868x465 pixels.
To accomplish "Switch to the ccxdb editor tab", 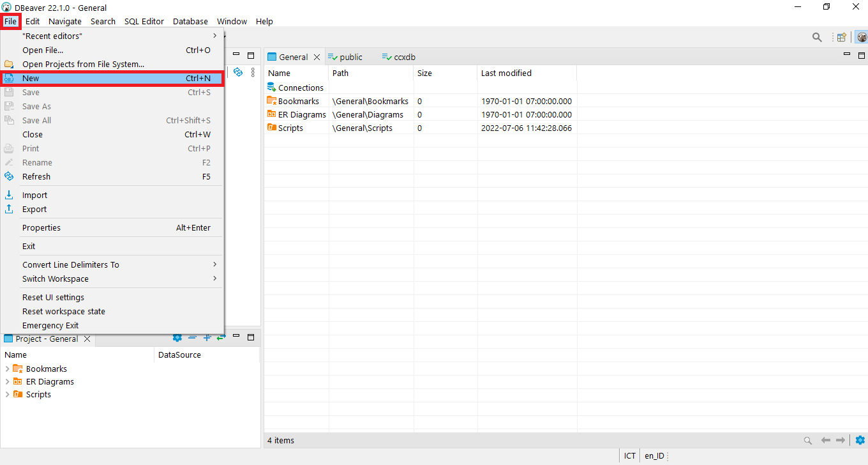I will 404,57.
